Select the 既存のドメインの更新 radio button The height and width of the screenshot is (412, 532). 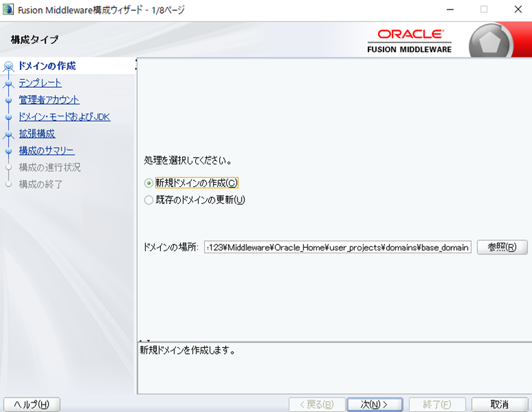click(149, 201)
